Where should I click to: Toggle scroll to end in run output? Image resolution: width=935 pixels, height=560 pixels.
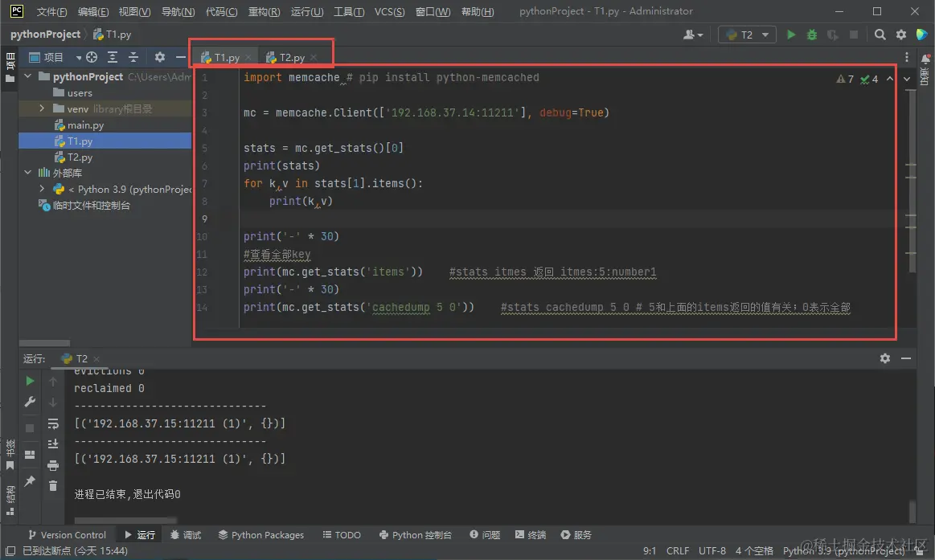click(53, 444)
